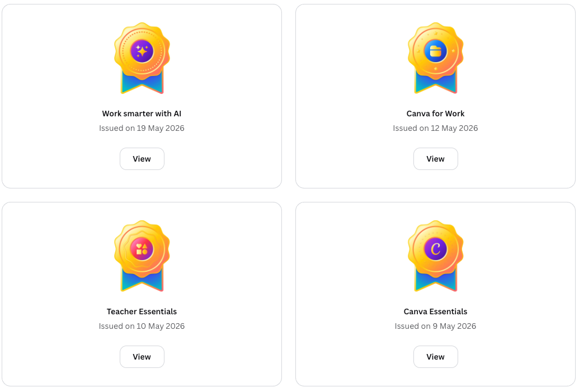
Task: Open View for Canva Essentials badge
Action: coord(435,357)
